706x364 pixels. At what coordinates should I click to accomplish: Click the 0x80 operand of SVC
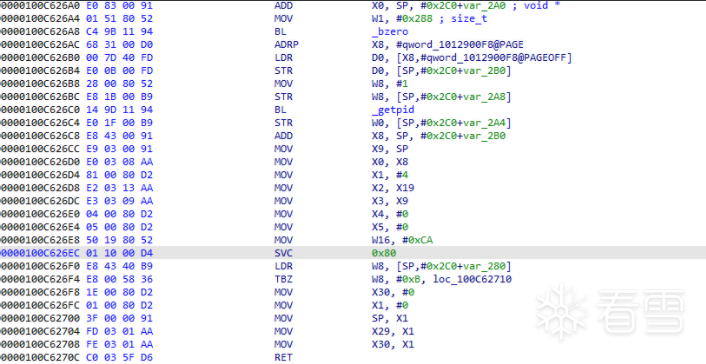tap(385, 253)
